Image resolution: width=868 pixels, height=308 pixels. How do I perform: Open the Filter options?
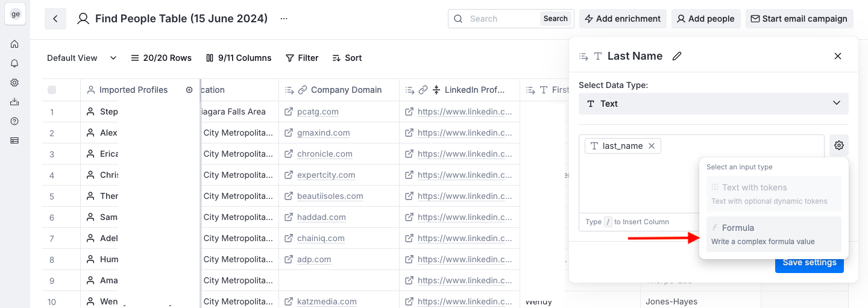(302, 58)
